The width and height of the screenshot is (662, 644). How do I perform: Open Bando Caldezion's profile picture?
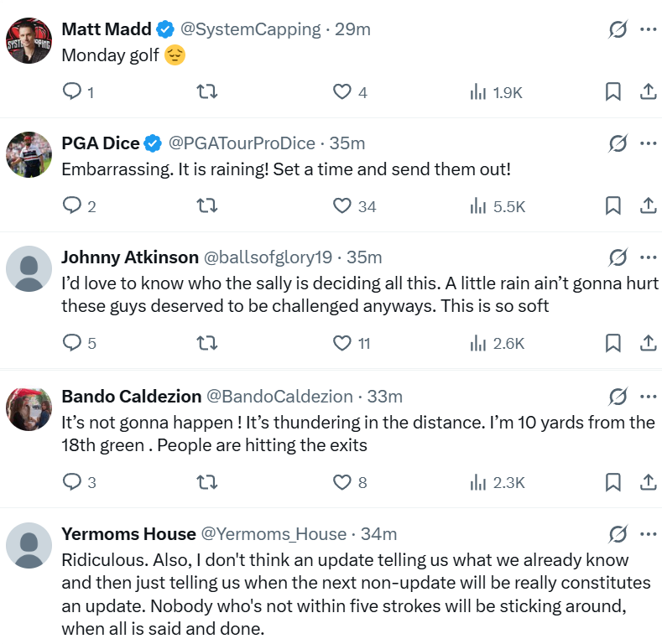(29, 408)
